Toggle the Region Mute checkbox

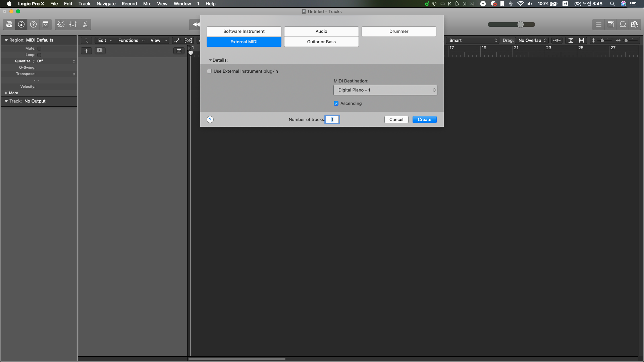tap(39, 49)
